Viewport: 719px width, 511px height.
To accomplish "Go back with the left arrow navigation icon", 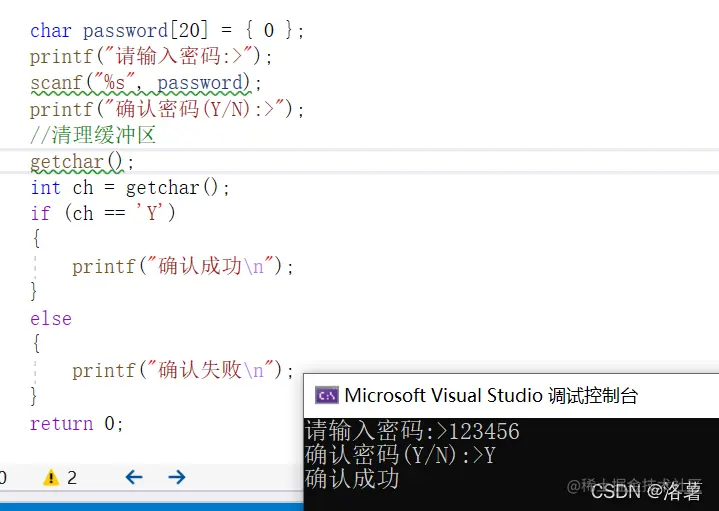I will 134,478.
